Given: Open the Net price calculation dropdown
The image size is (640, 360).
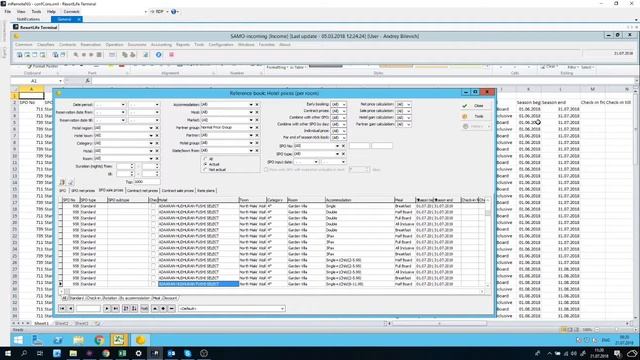Looking at the screenshot, I should (409, 104).
